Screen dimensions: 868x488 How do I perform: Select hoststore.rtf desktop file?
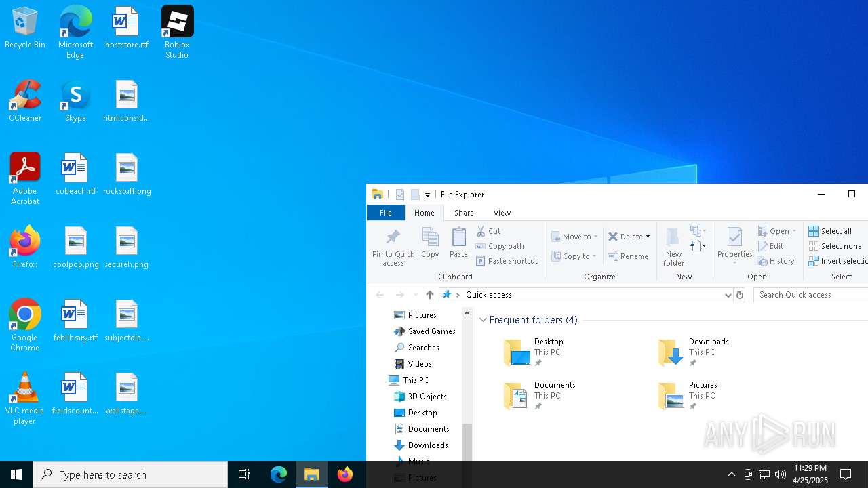point(126,28)
